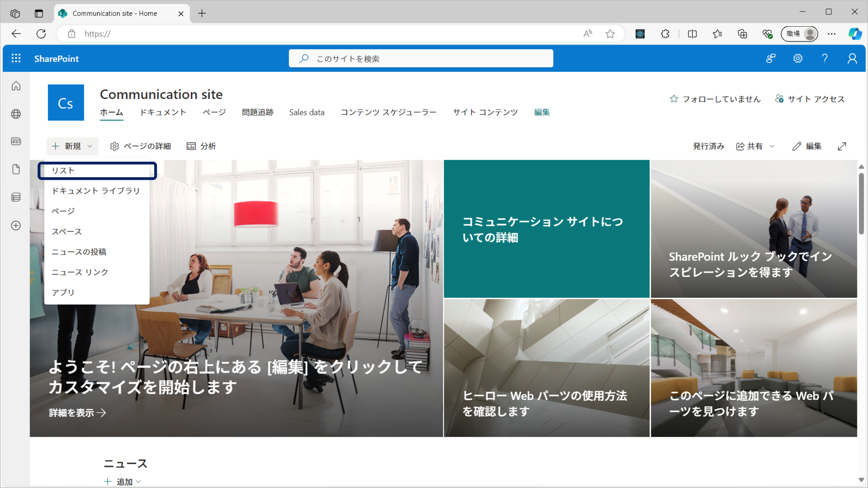This screenshot has width=868, height=488.
Task: Open サイト コンテンツ navigation link
Action: (486, 112)
